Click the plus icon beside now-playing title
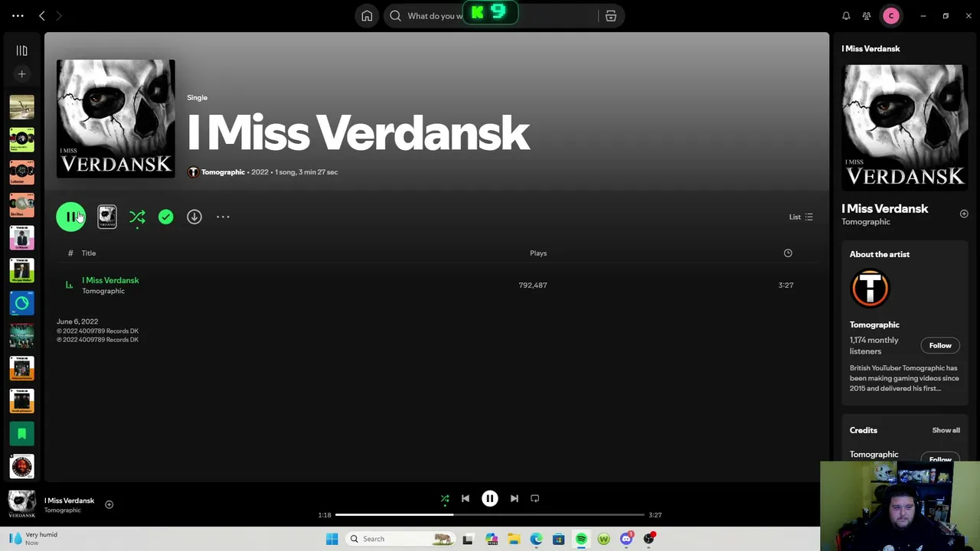980x551 pixels. [x=109, y=504]
